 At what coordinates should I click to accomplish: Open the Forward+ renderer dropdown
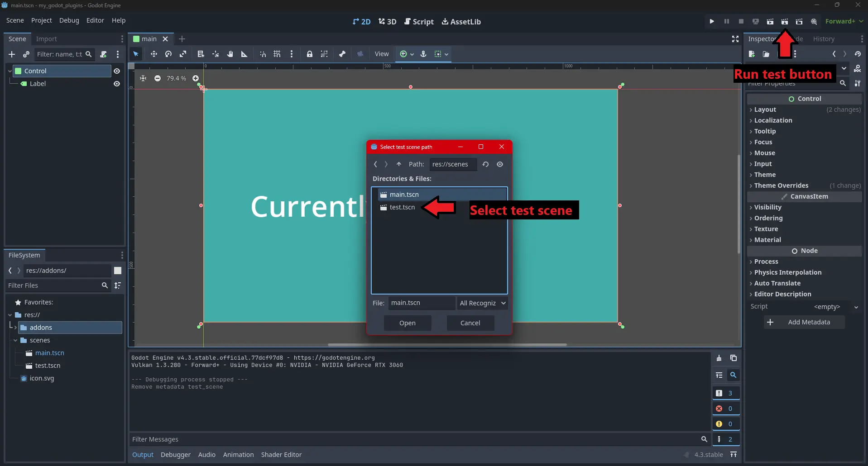(x=844, y=21)
